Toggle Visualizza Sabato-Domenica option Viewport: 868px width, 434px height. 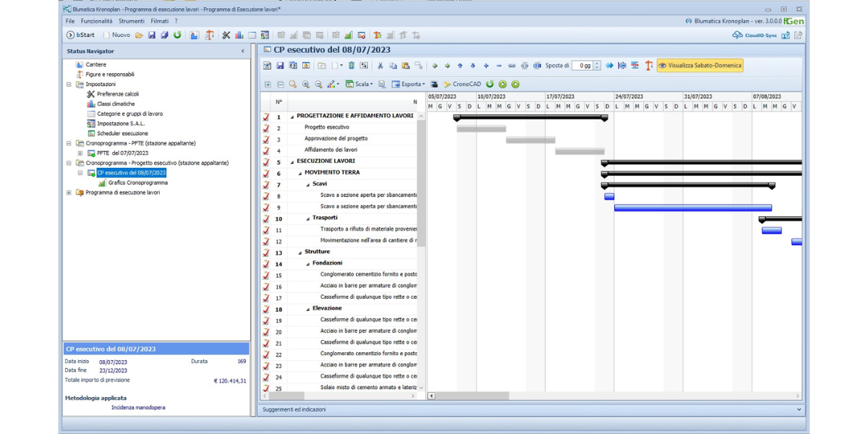[x=699, y=65]
